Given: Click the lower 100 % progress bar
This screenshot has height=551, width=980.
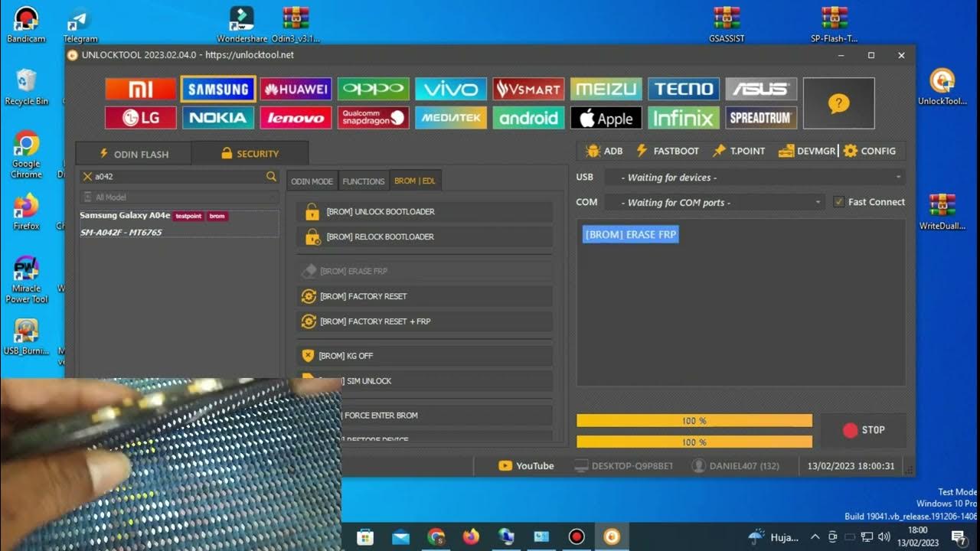Looking at the screenshot, I should coord(694,442).
